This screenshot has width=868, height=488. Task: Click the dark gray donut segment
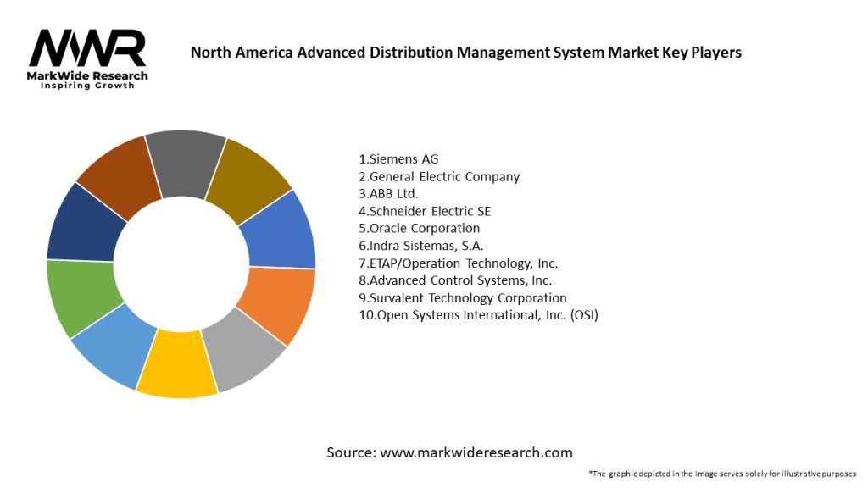coord(184,159)
